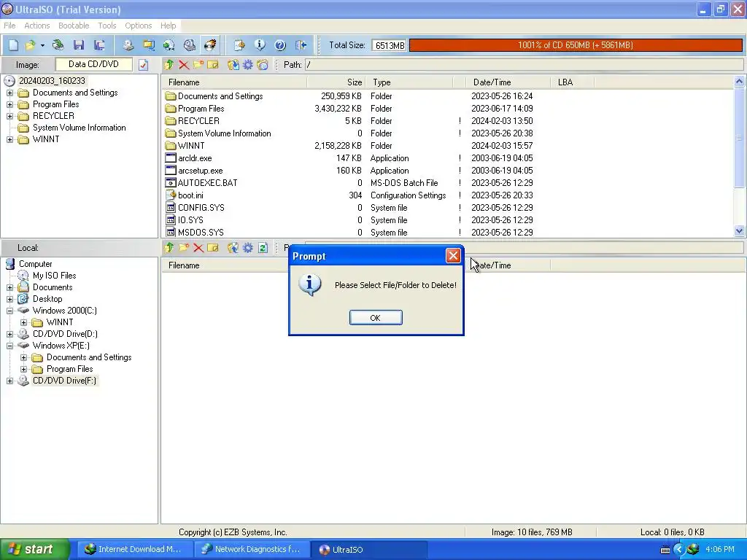Expand Documents and Settings in image tree
The image size is (747, 560).
(x=9, y=93)
